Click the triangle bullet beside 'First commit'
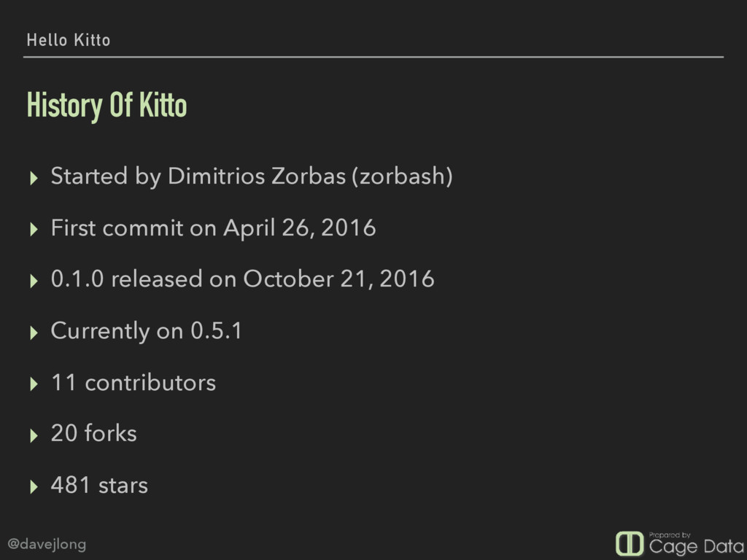 (x=34, y=230)
